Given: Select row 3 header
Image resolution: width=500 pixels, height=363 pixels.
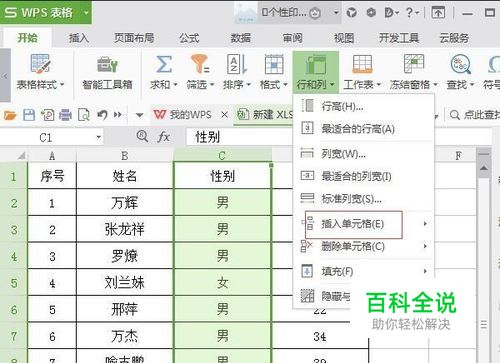Looking at the screenshot, I should (x=14, y=230).
